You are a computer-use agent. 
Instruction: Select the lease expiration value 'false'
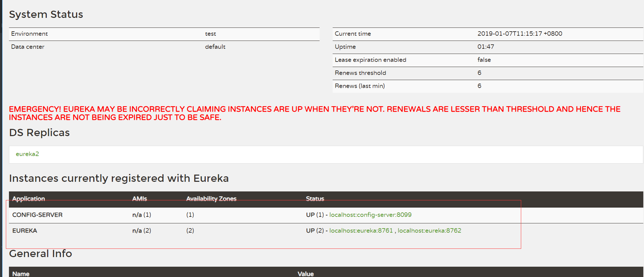point(484,60)
